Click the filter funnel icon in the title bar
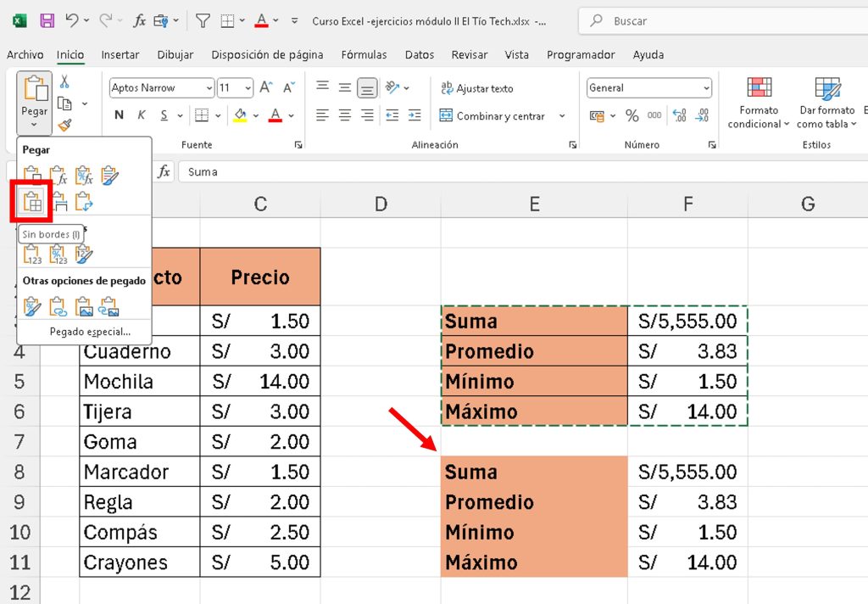This screenshot has height=604, width=868. click(203, 21)
